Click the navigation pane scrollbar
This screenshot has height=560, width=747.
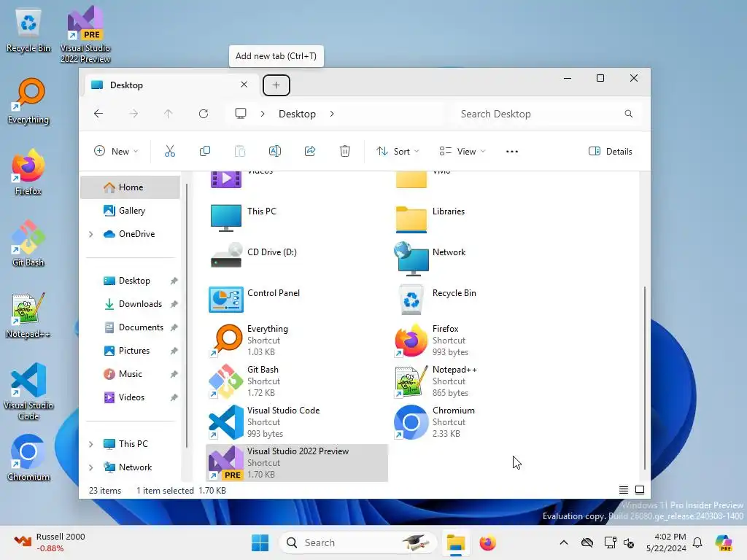(187, 315)
